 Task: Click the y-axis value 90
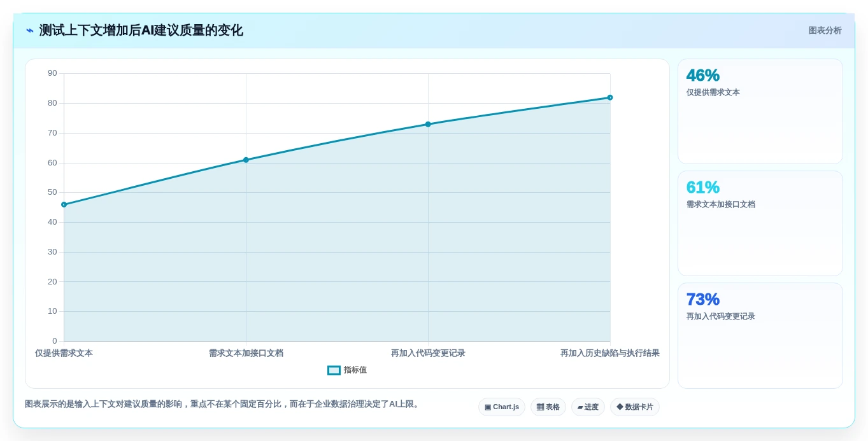click(x=52, y=73)
